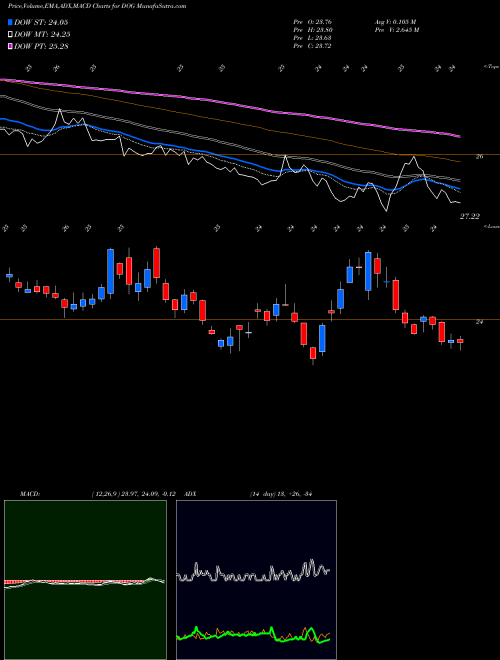Click the magenta DOW PT legend swatch
The image size is (500, 660).
tap(10, 46)
